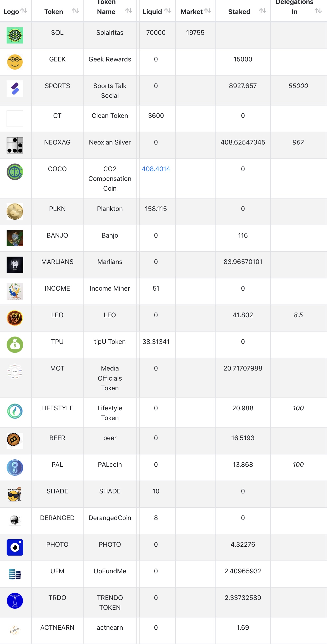This screenshot has width=327, height=644.
Task: Sort by Market column arrows
Action: [208, 11]
